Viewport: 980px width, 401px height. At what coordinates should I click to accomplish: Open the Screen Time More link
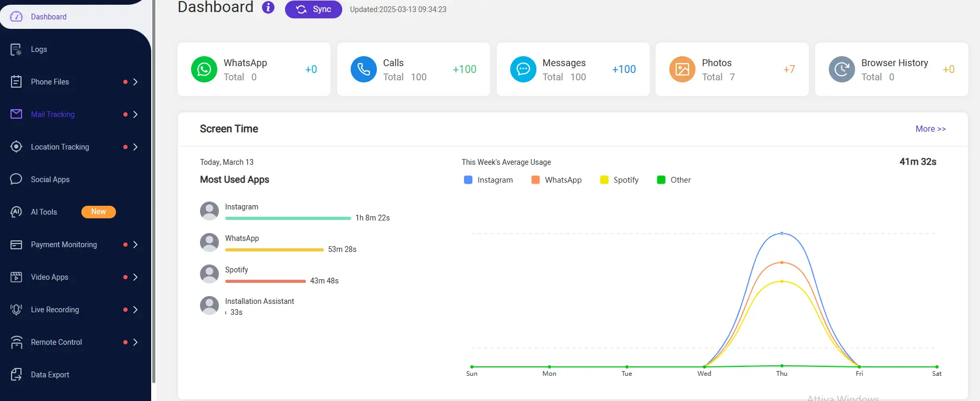(x=930, y=129)
